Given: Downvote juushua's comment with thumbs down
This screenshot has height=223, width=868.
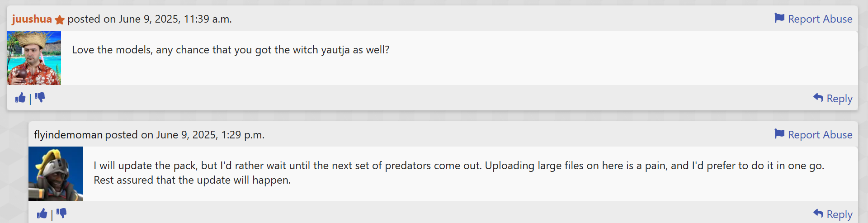Looking at the screenshot, I should (40, 98).
